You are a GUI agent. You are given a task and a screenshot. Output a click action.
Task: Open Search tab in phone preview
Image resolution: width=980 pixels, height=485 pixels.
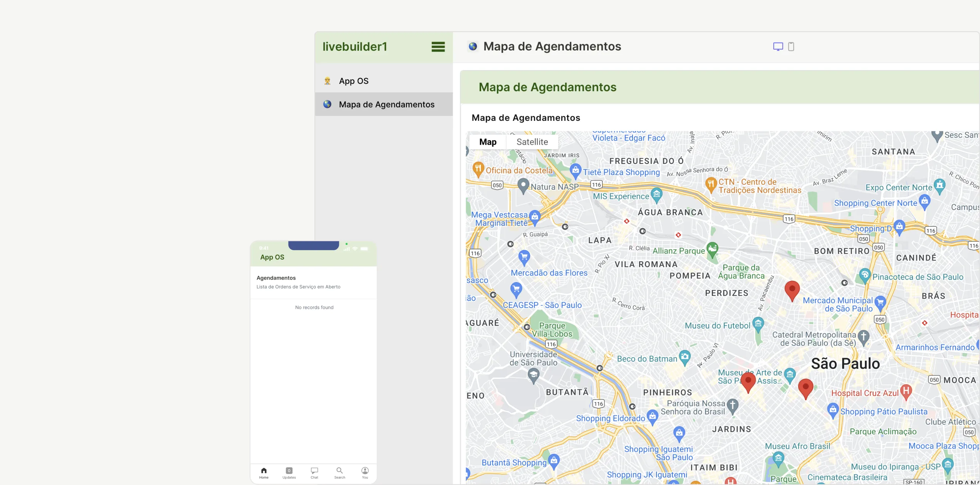click(340, 473)
